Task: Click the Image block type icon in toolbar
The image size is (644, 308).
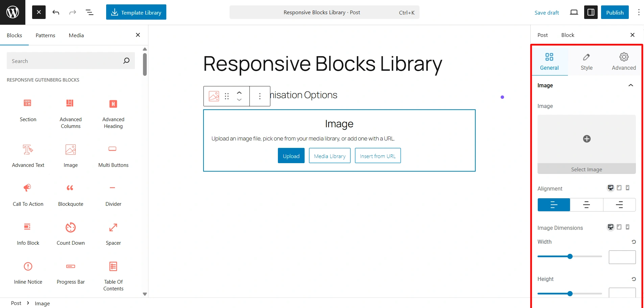Action: coord(214,96)
